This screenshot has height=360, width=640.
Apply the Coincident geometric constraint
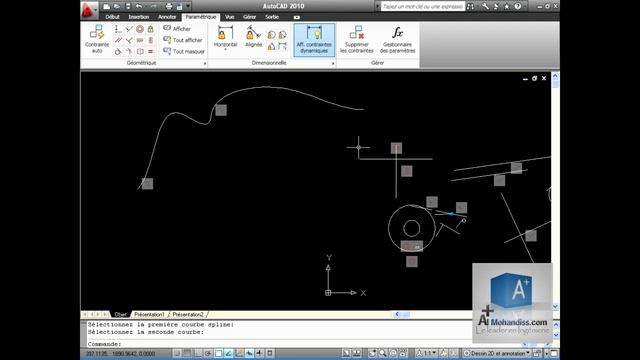[118, 29]
